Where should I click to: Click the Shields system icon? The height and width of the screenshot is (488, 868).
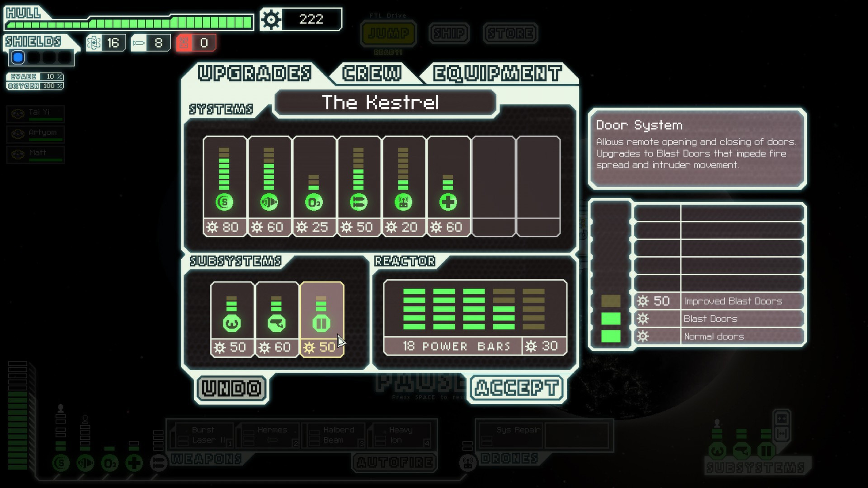tap(224, 202)
